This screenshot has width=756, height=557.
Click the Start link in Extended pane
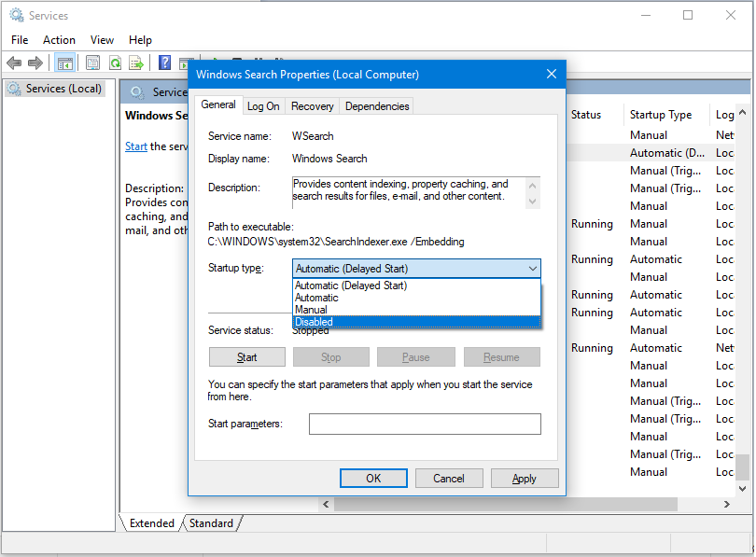(136, 146)
